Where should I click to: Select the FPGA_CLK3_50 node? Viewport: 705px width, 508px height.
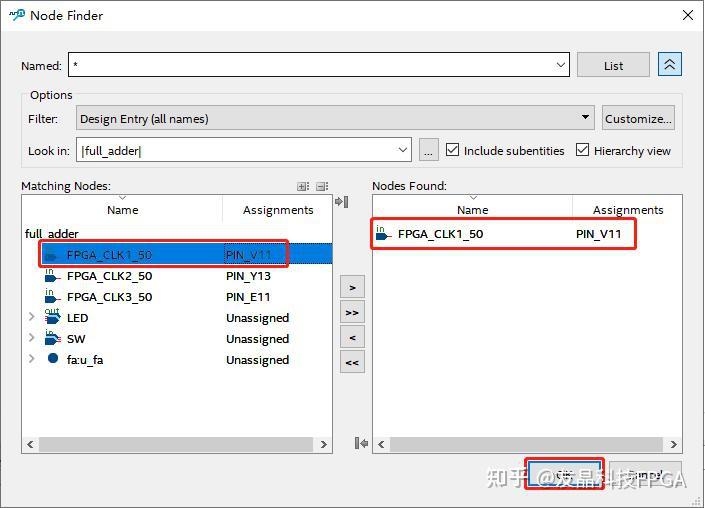click(x=109, y=297)
